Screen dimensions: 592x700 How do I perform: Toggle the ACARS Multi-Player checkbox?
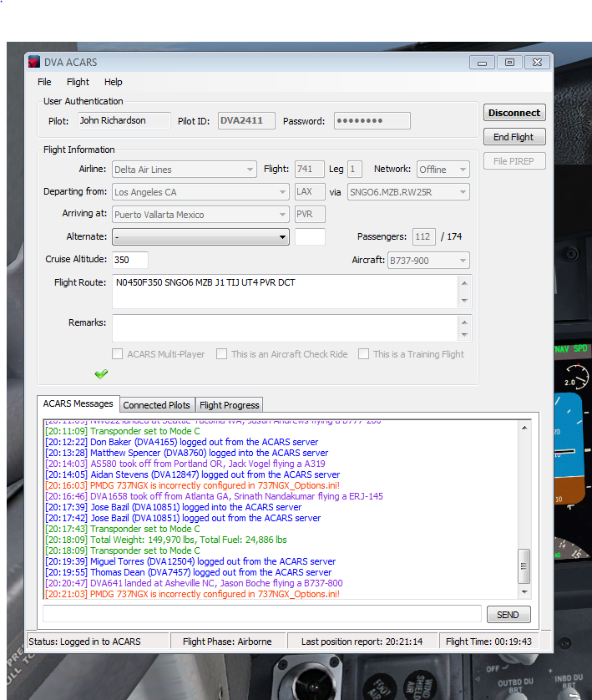pos(118,354)
